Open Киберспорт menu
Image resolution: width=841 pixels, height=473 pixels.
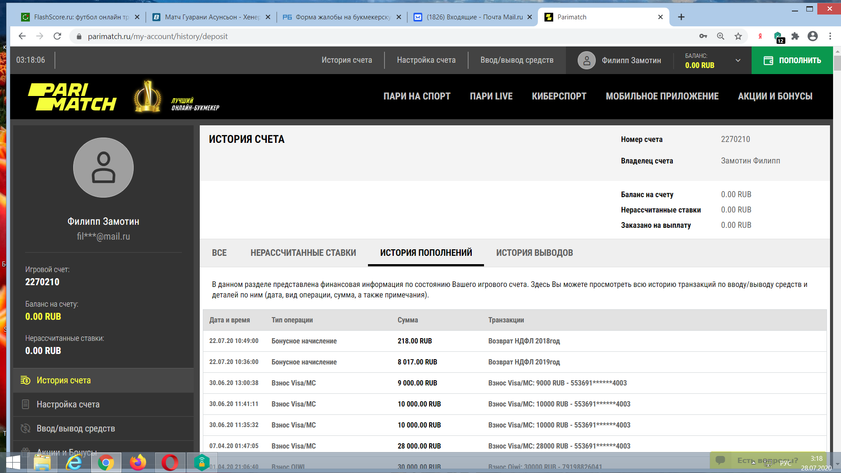click(x=559, y=97)
